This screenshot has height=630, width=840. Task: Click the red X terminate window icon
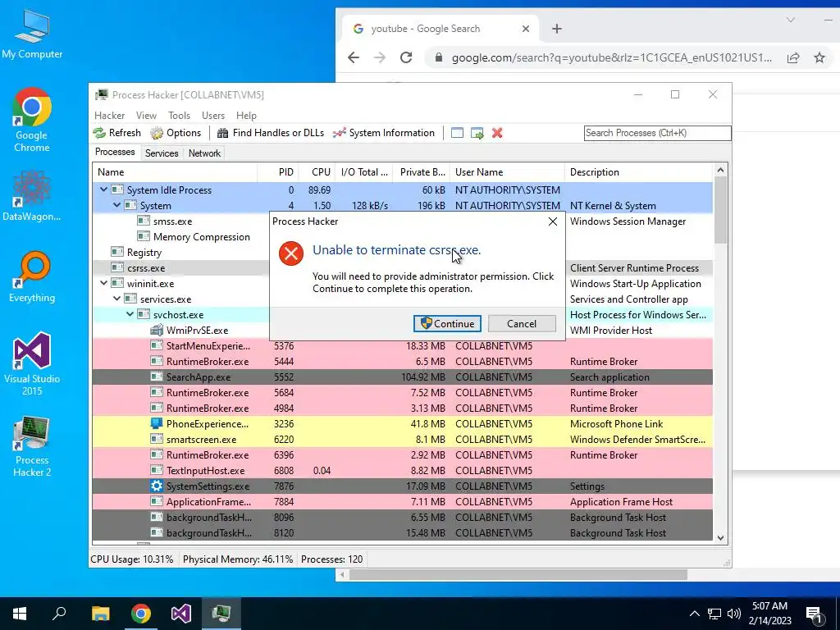(497, 133)
